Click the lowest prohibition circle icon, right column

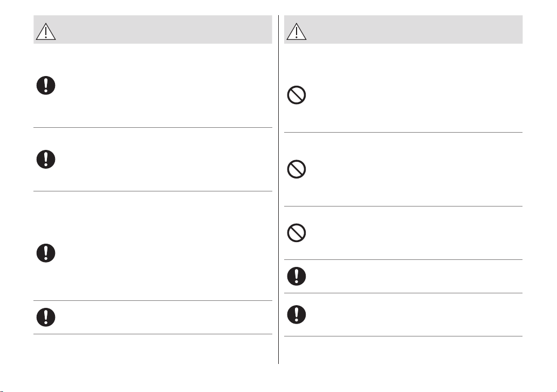[x=296, y=233]
